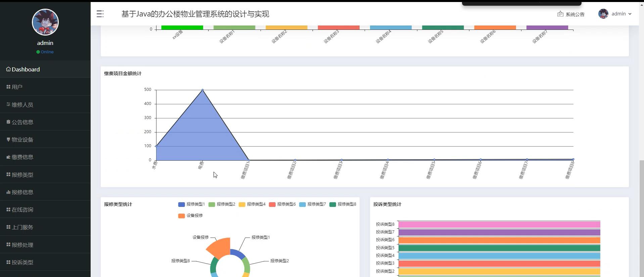Image resolution: width=644 pixels, height=277 pixels.
Task: Click the 水费 data point at 100
Action: pos(156,146)
